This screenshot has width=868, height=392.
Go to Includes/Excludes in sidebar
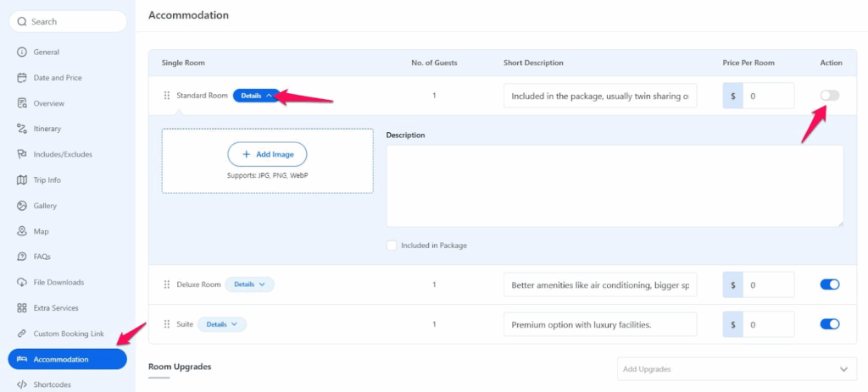pyautogui.click(x=63, y=154)
